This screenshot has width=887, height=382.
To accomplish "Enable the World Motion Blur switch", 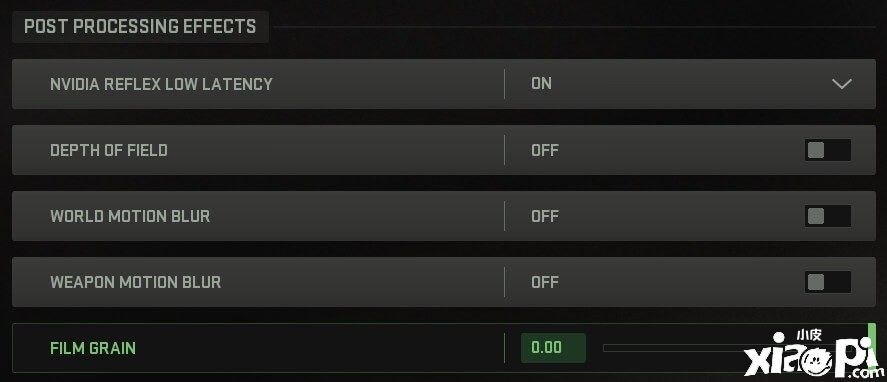I will tap(828, 216).
